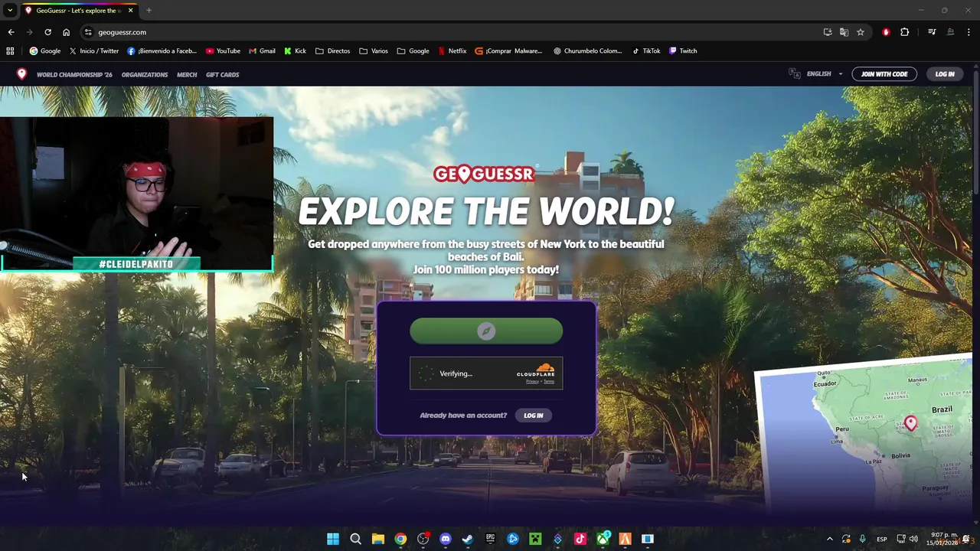This screenshot has width=980, height=551.
Task: Close the GeoGuessr tab
Action: (x=130, y=11)
